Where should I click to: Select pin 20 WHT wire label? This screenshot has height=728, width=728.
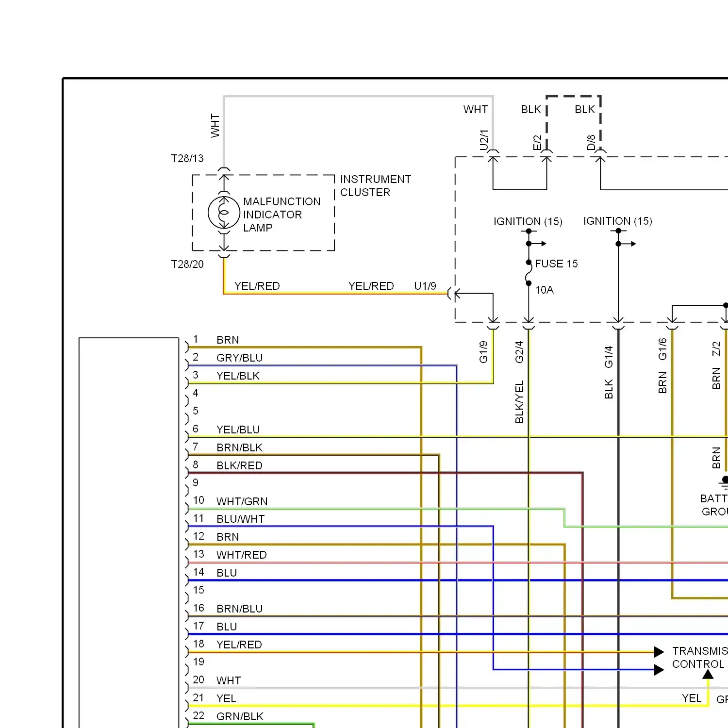click(229, 680)
